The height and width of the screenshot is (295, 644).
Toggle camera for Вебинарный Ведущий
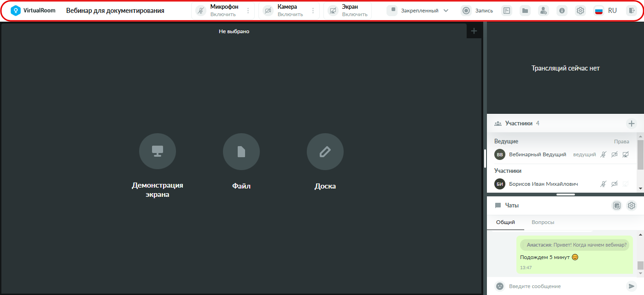615,155
